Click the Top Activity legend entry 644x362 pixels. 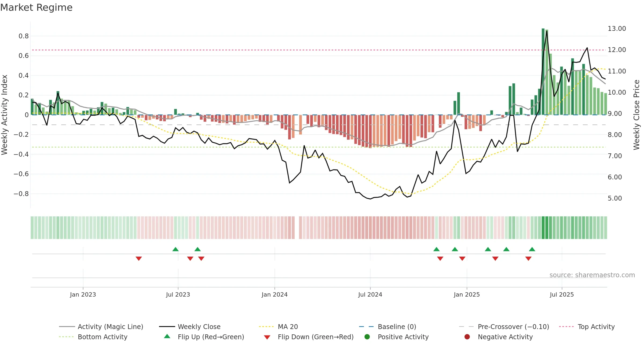587,327
